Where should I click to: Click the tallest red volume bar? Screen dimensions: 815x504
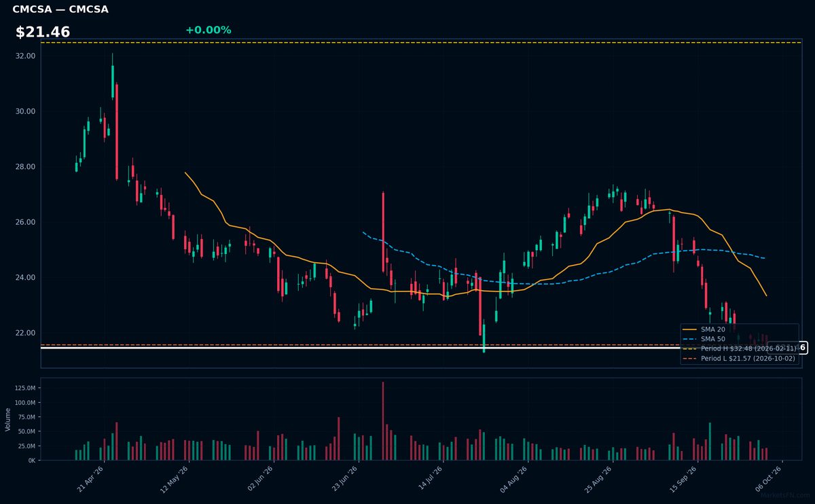[383, 421]
